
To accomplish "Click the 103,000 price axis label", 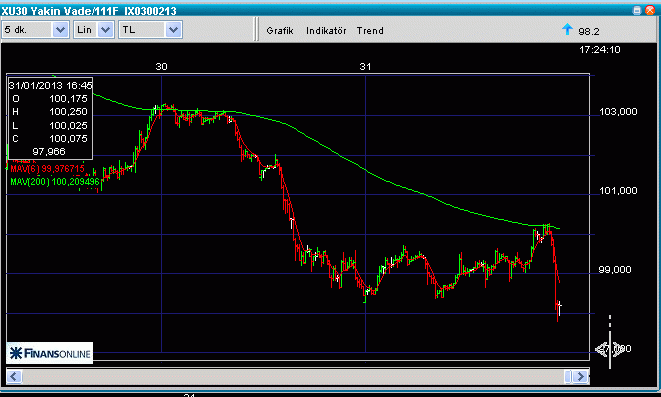I will click(x=618, y=112).
